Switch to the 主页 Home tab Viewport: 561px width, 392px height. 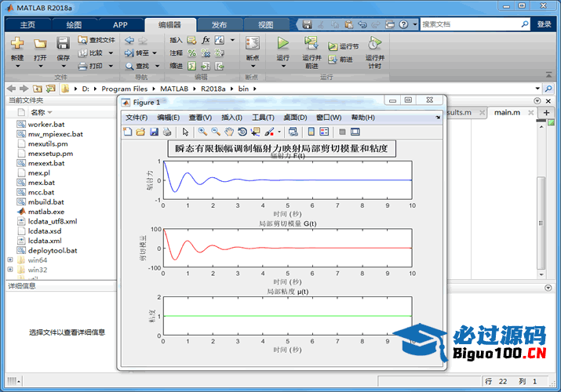coord(27,25)
